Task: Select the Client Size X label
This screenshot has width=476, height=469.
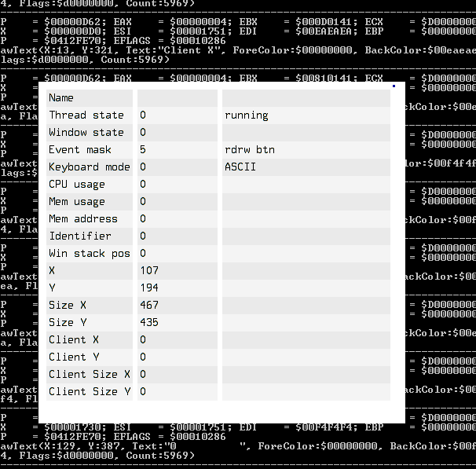Action: pos(89,375)
